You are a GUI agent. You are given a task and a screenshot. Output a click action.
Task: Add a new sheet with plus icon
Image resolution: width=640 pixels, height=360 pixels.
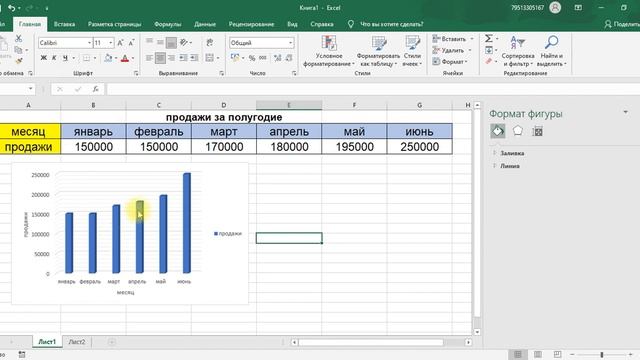point(112,342)
